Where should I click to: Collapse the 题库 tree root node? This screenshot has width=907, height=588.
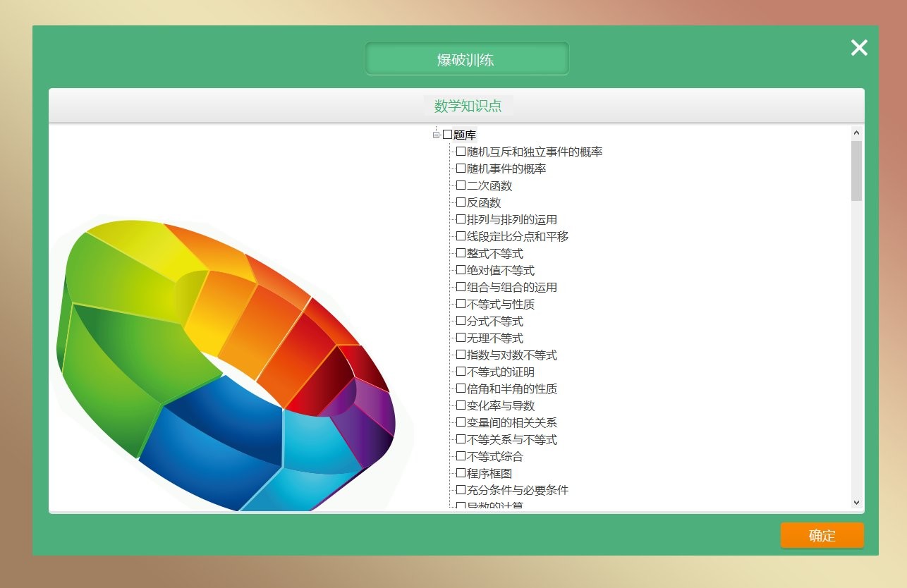436,135
